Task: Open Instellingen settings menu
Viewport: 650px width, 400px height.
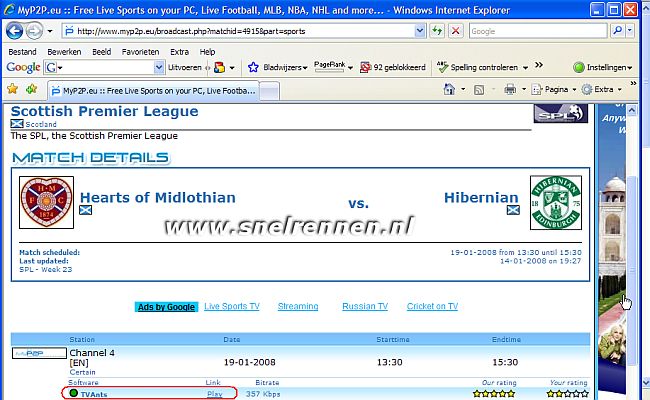Action: [603, 67]
